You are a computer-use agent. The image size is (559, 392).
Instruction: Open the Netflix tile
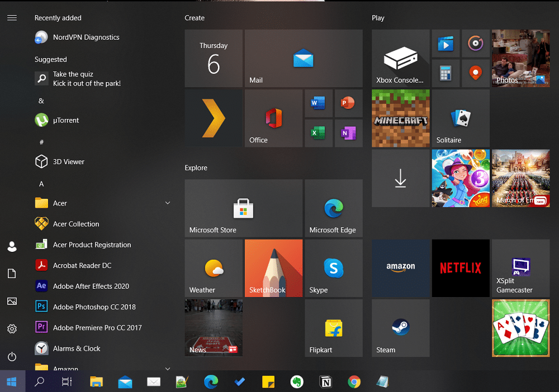tap(460, 268)
